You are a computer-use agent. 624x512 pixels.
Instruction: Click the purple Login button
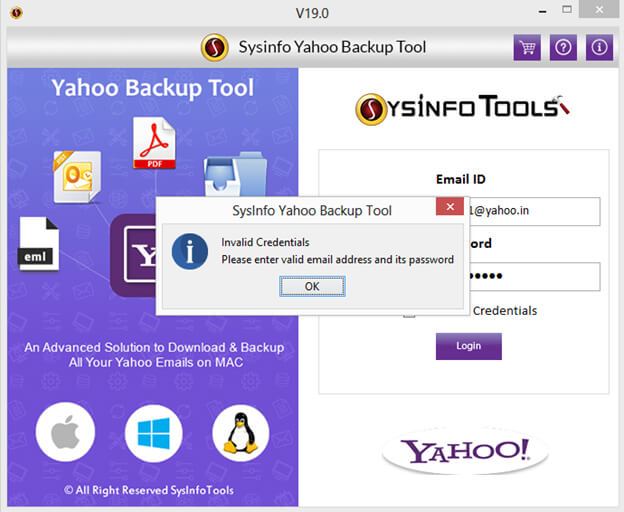(468, 346)
